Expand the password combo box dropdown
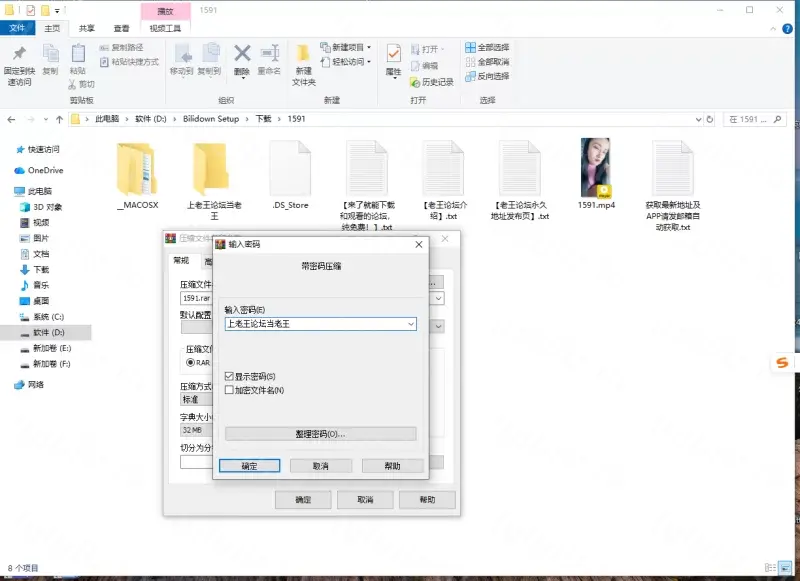 (x=410, y=324)
